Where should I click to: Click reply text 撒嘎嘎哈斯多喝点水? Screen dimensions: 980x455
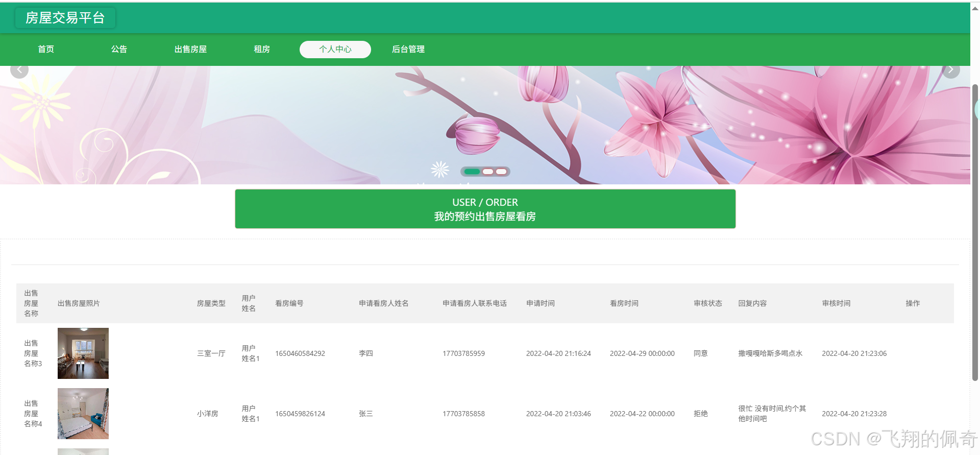[x=770, y=353]
